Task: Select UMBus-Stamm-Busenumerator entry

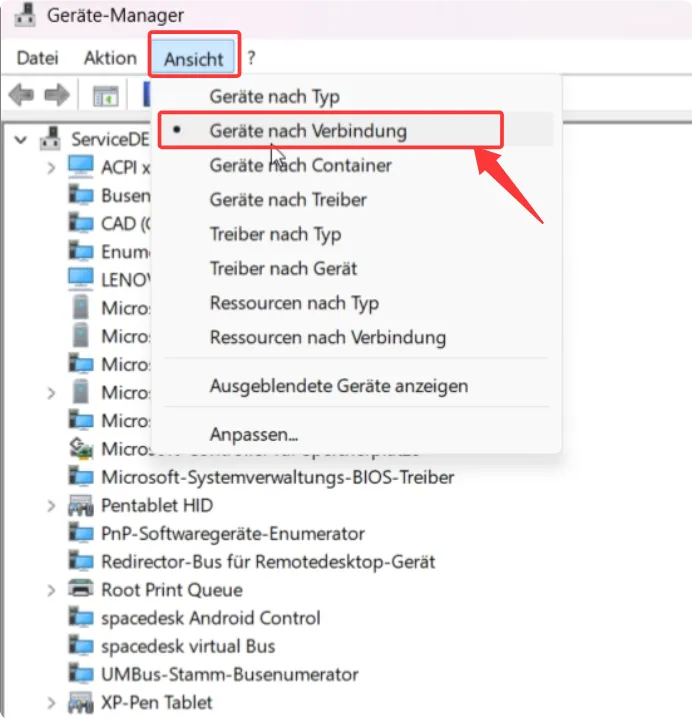Action: point(229,675)
